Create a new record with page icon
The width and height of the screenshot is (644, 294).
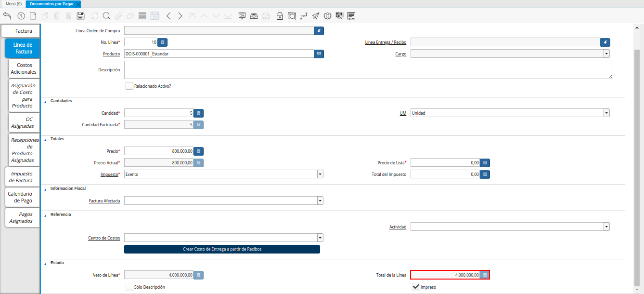pyautogui.click(x=33, y=16)
